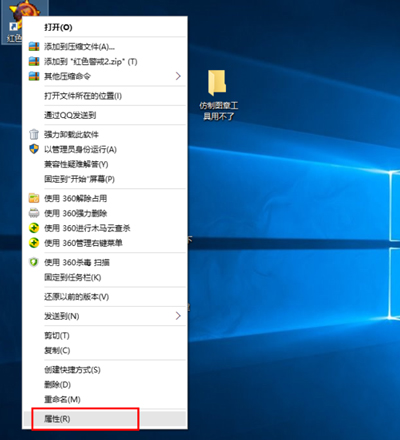Image resolution: width=400 pixels, height=440 pixels.
Task: Select 创建快捷方式(S)
Action: (x=104, y=370)
